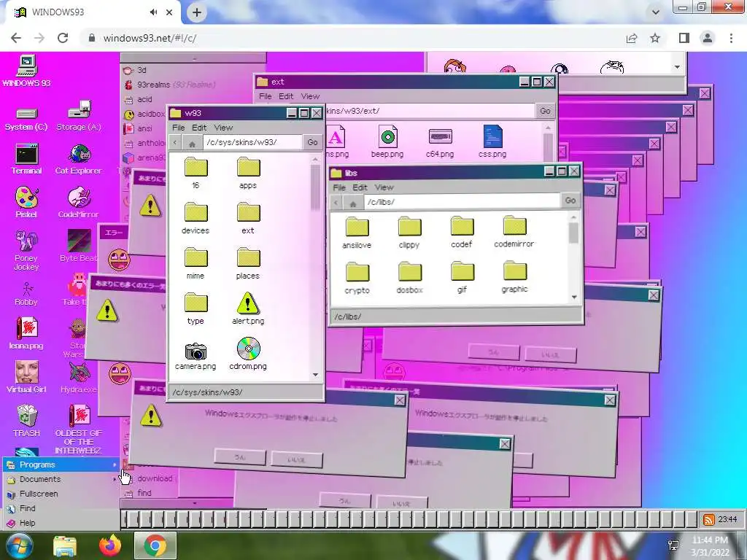This screenshot has width=747, height=560.
Task: Open the cdrom.png file in w93 window
Action: [x=248, y=354]
